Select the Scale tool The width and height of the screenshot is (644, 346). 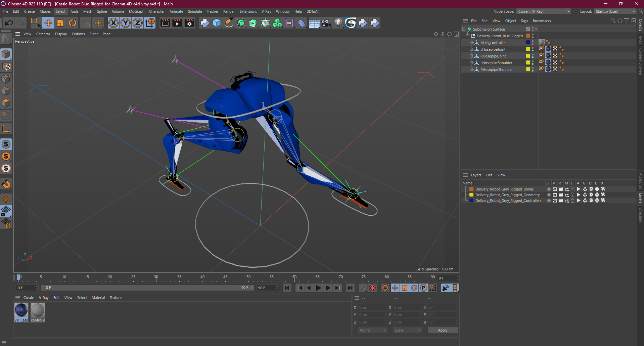60,23
